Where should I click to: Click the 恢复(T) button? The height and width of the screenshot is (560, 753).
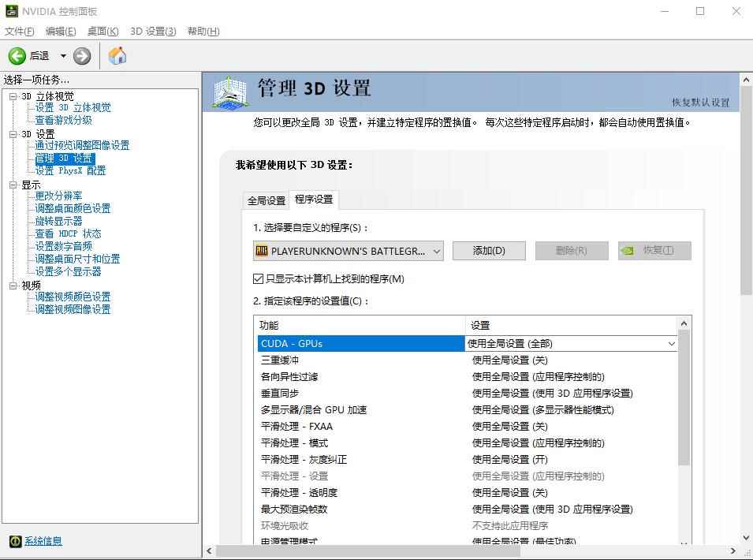click(654, 251)
